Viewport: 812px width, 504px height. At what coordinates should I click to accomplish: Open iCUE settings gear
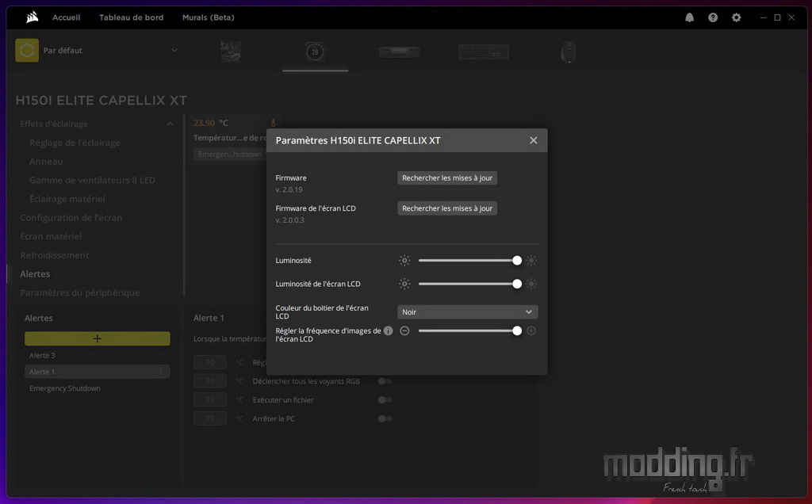click(x=737, y=17)
